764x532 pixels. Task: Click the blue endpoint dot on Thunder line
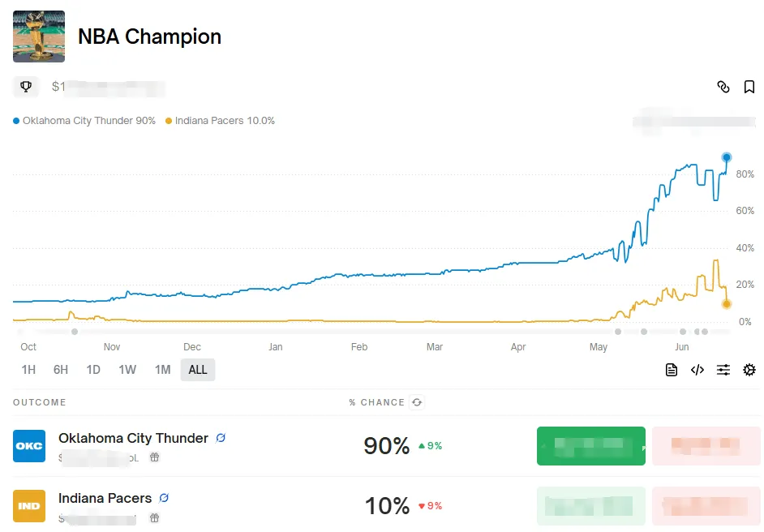click(x=727, y=157)
